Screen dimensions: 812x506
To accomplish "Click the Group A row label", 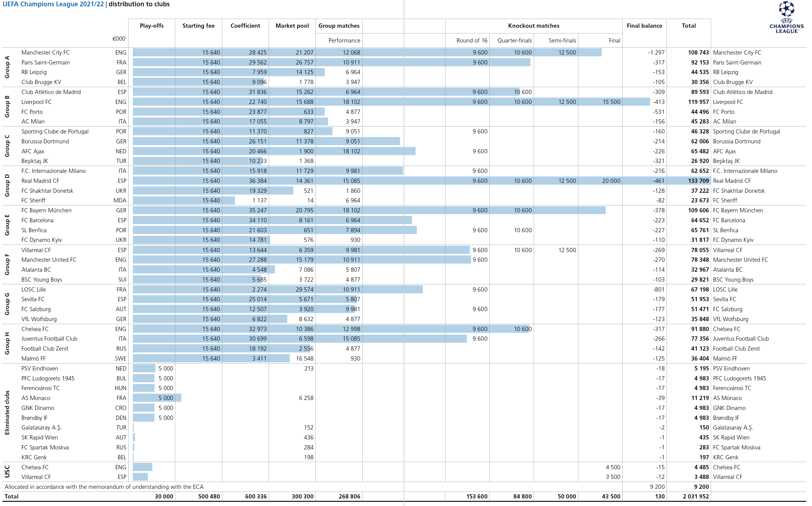I will click(7, 67).
